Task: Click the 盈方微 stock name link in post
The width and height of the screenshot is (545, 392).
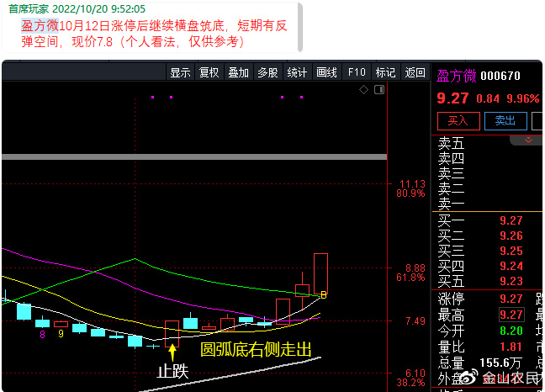Action: click(x=38, y=25)
